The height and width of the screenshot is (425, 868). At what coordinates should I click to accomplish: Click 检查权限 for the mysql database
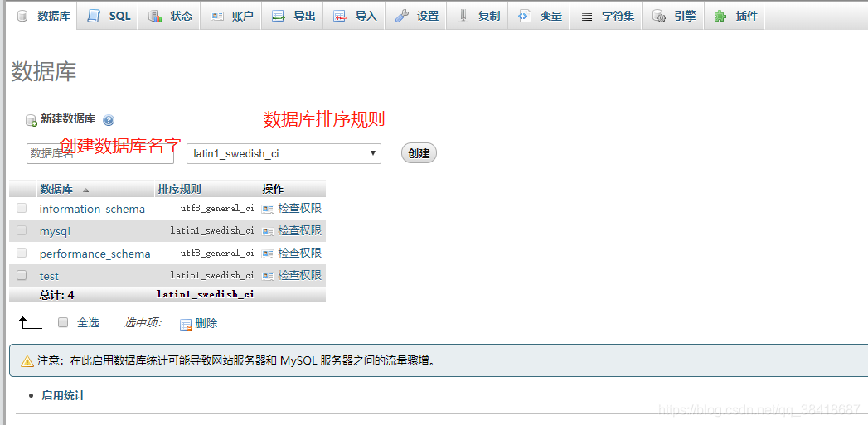[299, 231]
